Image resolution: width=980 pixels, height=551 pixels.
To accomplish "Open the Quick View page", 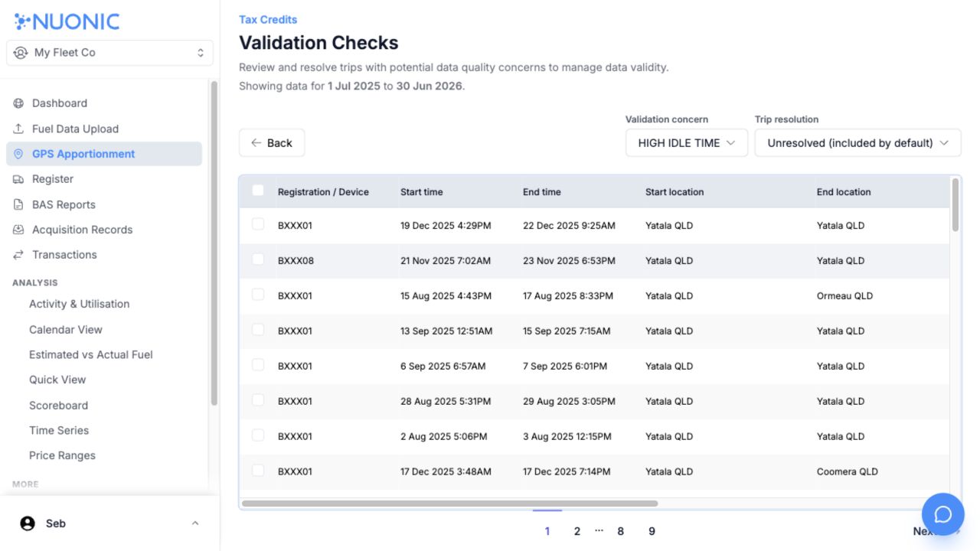I will tap(57, 380).
